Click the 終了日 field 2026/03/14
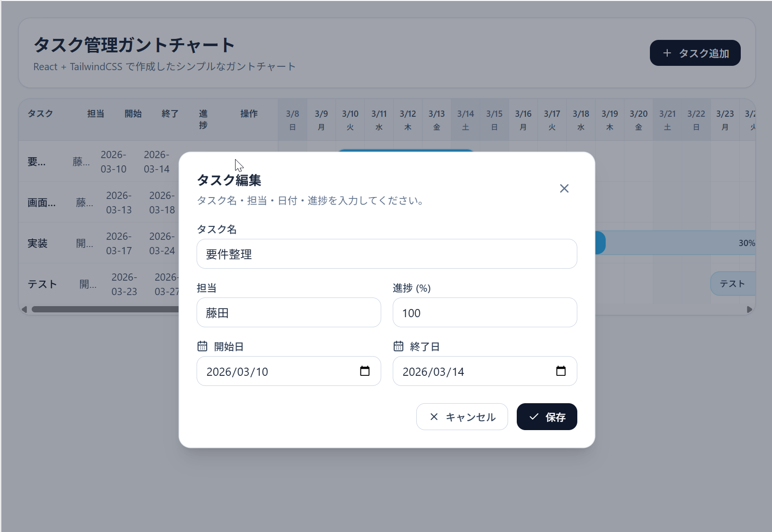The width and height of the screenshot is (772, 532). click(x=485, y=371)
